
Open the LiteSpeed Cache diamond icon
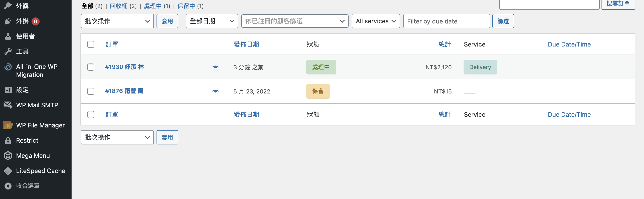pos(8,171)
